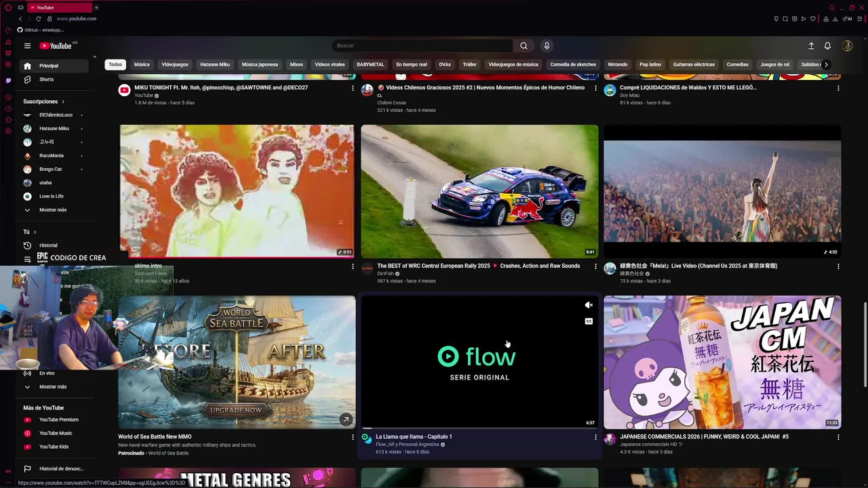868x488 pixels.
Task: Open the rally car video thumbnail
Action: [479, 191]
